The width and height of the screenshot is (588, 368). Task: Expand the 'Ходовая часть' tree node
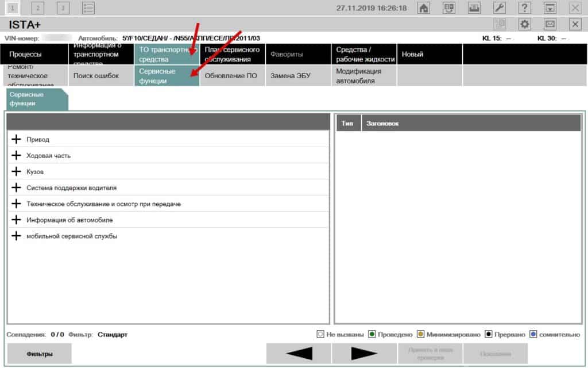click(x=16, y=155)
